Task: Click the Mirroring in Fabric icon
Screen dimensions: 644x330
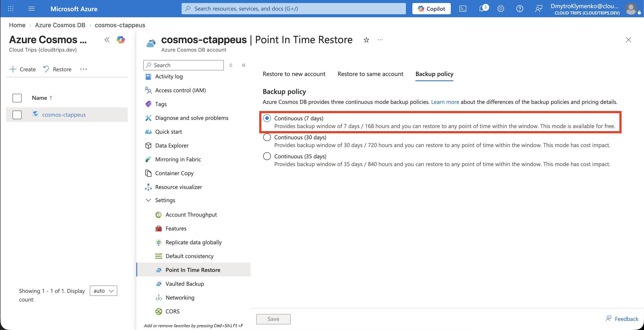Action: coord(148,159)
